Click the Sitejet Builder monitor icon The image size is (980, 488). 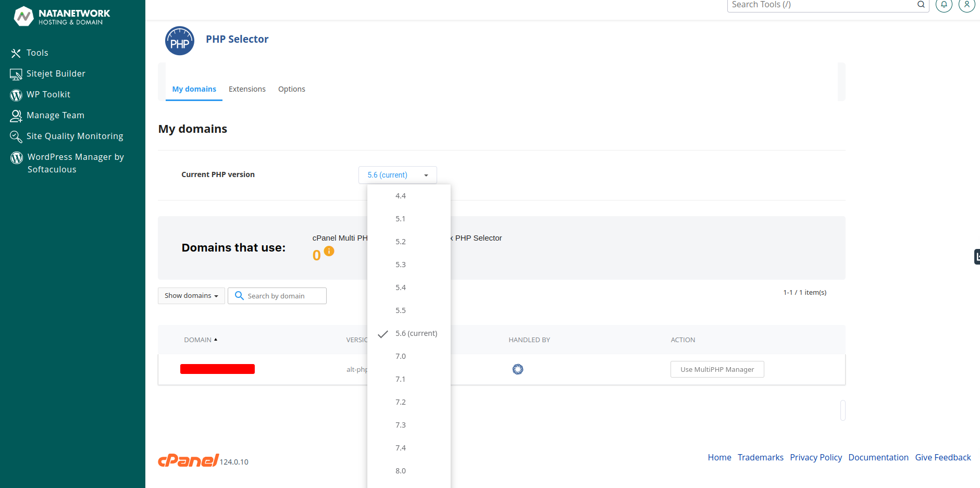click(x=16, y=74)
